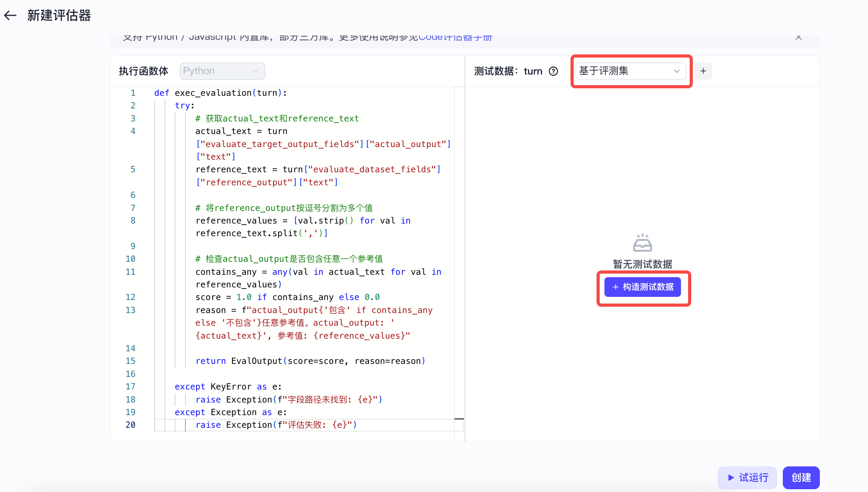Click comment '获取actual_text和reference_text'
This screenshot has height=492, width=868.
point(277,119)
